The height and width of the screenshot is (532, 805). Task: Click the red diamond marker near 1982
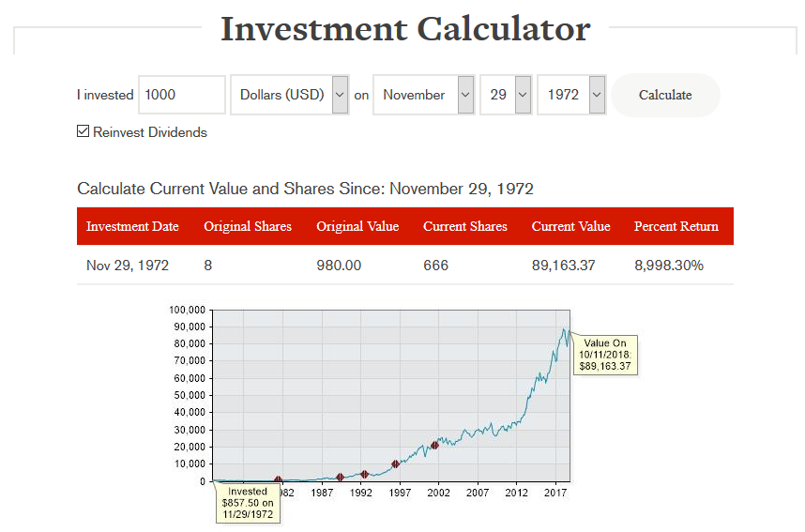point(278,480)
